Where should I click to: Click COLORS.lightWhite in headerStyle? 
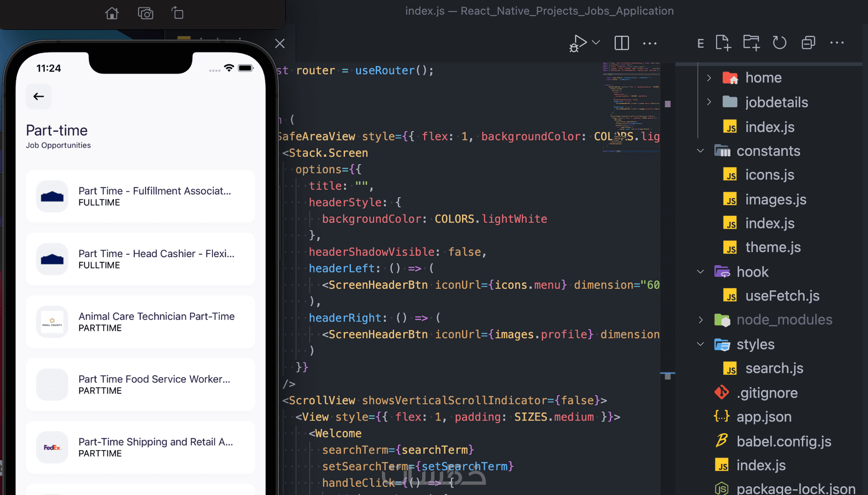click(x=491, y=219)
